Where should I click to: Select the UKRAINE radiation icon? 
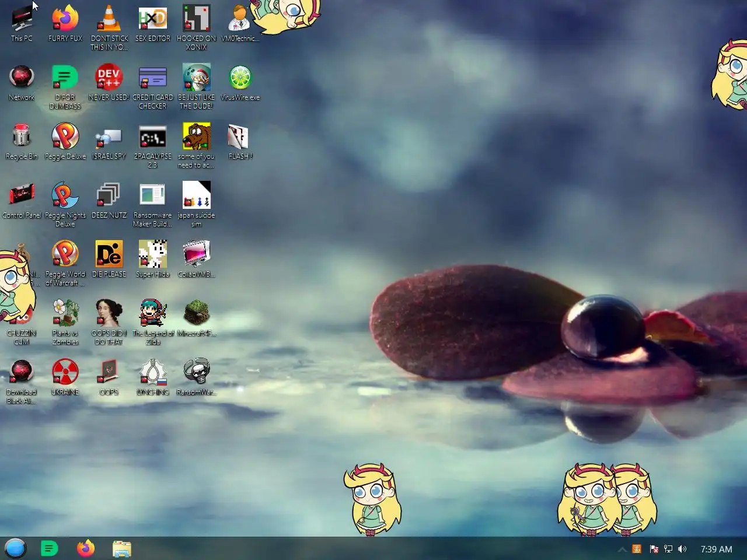pos(65,377)
